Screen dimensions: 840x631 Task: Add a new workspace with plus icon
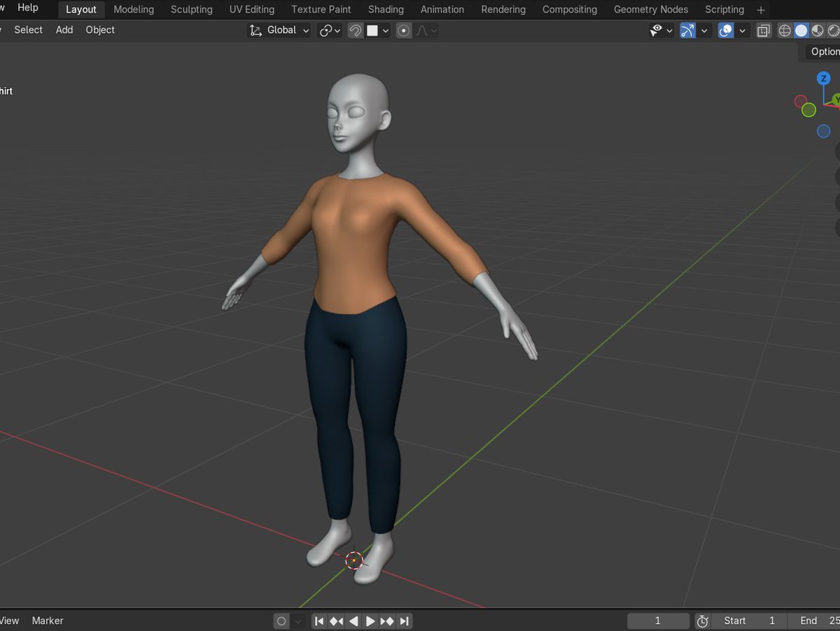[x=761, y=10]
